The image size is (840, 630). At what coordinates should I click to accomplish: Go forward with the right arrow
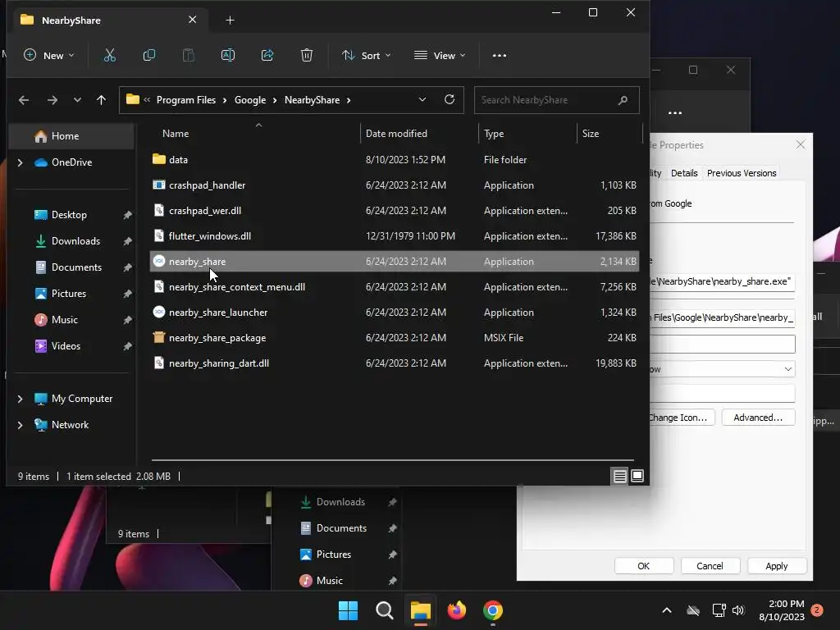pyautogui.click(x=52, y=100)
